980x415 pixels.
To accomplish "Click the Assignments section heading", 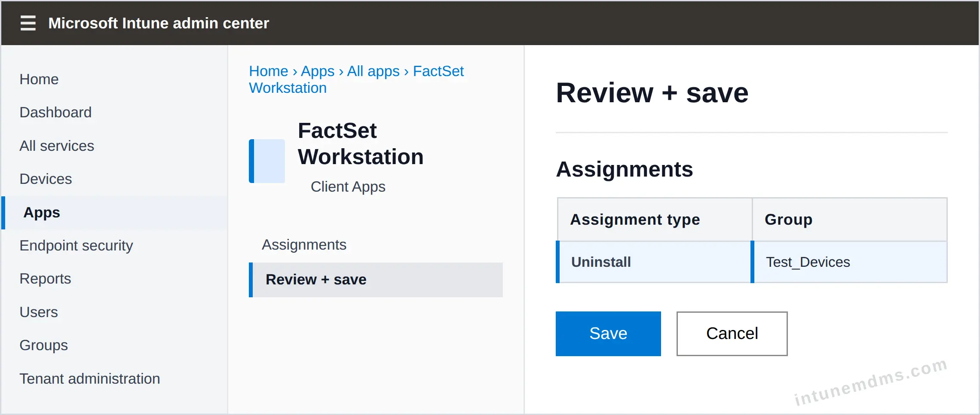I will (x=625, y=169).
